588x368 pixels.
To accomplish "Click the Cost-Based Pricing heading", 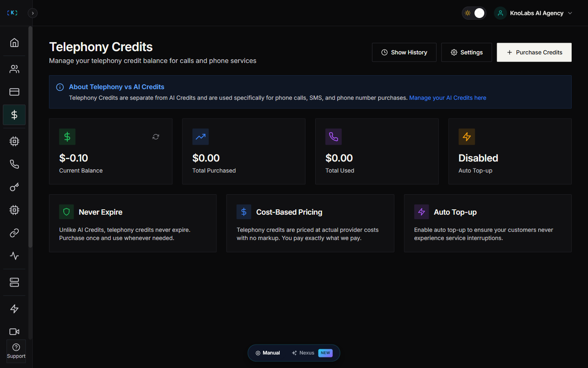I will pyautogui.click(x=289, y=212).
